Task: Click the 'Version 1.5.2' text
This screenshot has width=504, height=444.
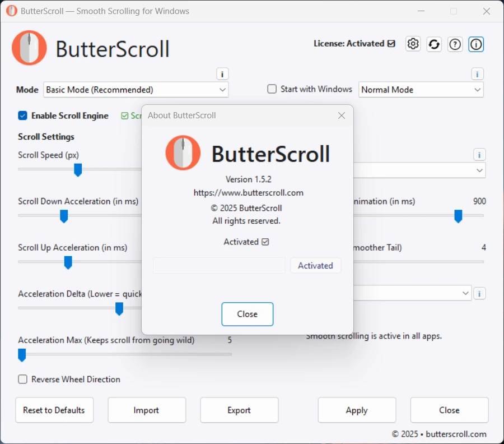Action: [249, 179]
